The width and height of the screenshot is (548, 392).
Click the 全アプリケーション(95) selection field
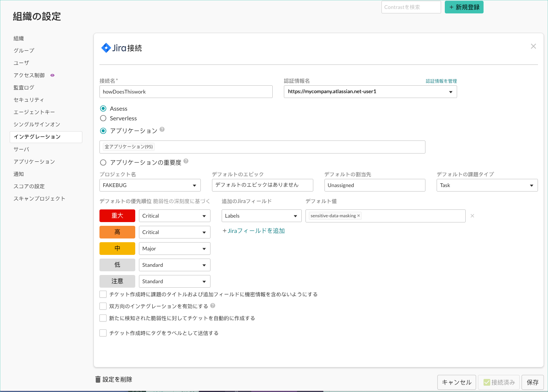[x=262, y=147]
